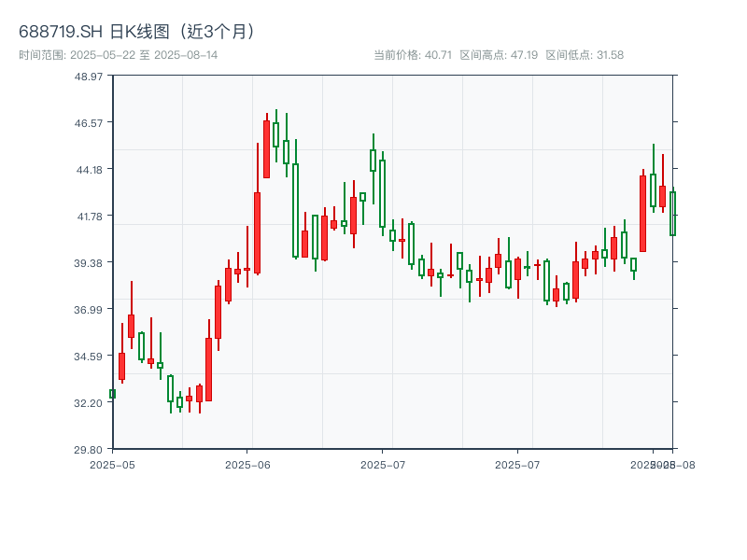The height and width of the screenshot is (560, 747).
Task: Click the 48.97 y-axis value
Action: 89,78
